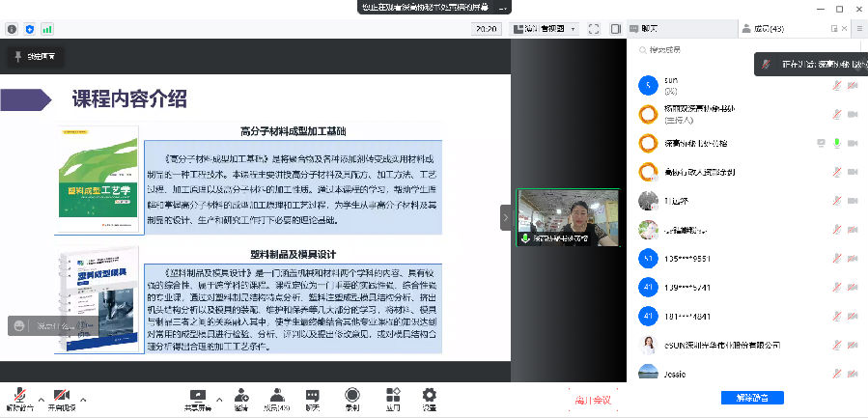Click the red leave meeting button
The height and width of the screenshot is (418, 868).
coord(592,399)
